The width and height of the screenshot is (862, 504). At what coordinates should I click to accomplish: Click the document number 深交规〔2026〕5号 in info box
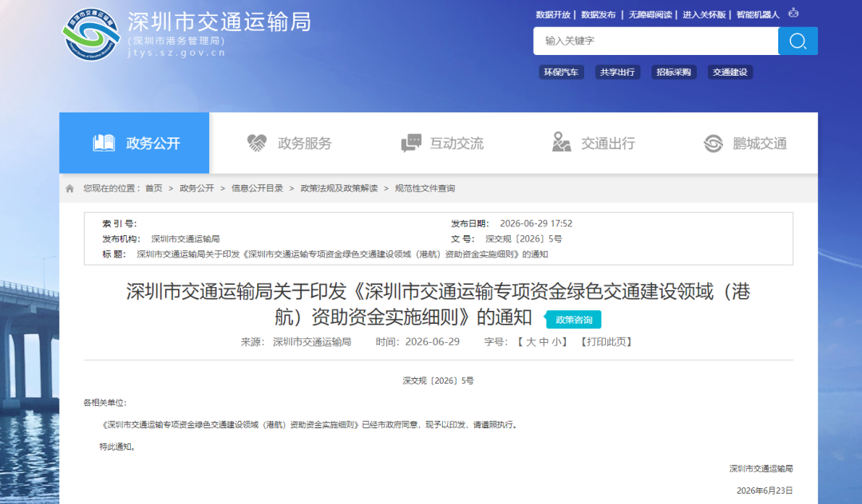point(524,238)
